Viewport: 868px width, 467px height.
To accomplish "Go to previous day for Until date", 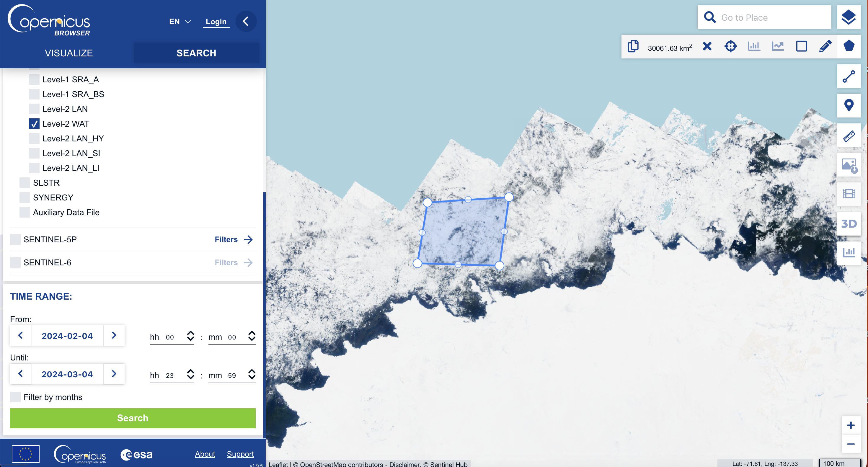I will tap(21, 374).
